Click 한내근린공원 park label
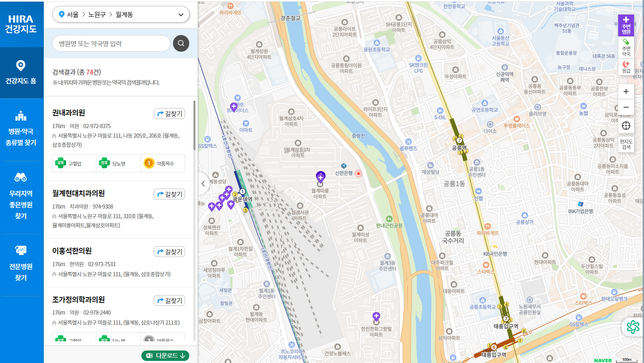Viewport: 644px width, 363px height. click(389, 226)
